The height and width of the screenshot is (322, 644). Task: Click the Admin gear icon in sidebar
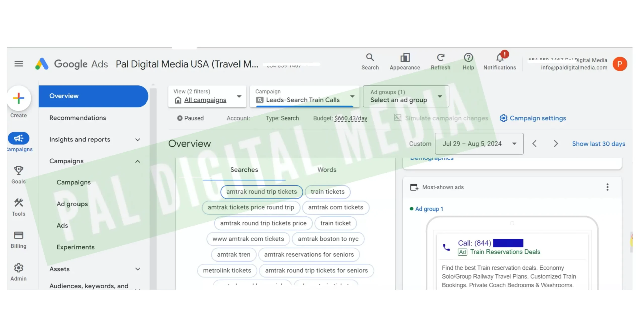click(18, 267)
